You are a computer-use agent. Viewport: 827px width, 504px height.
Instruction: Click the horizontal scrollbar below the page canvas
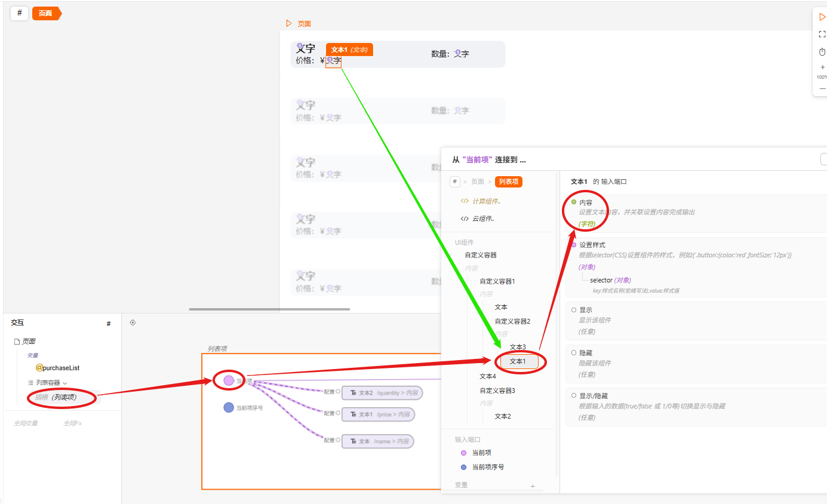pos(269,309)
